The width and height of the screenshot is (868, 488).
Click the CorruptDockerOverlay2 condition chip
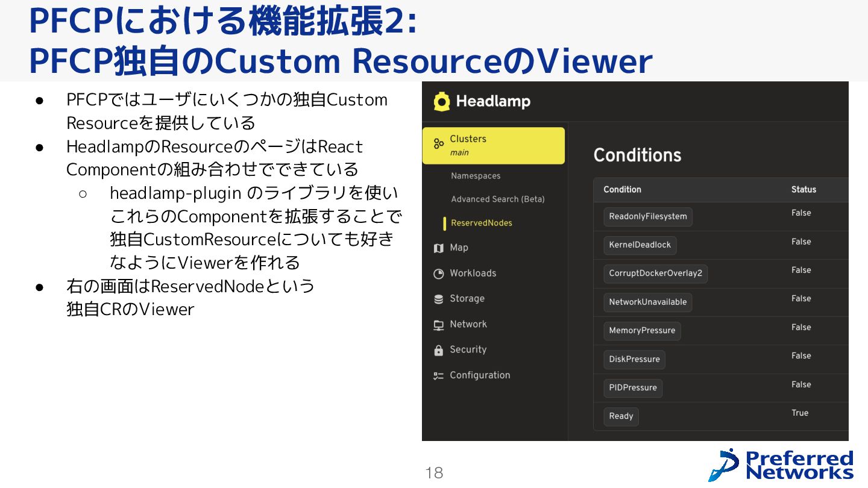coord(656,274)
